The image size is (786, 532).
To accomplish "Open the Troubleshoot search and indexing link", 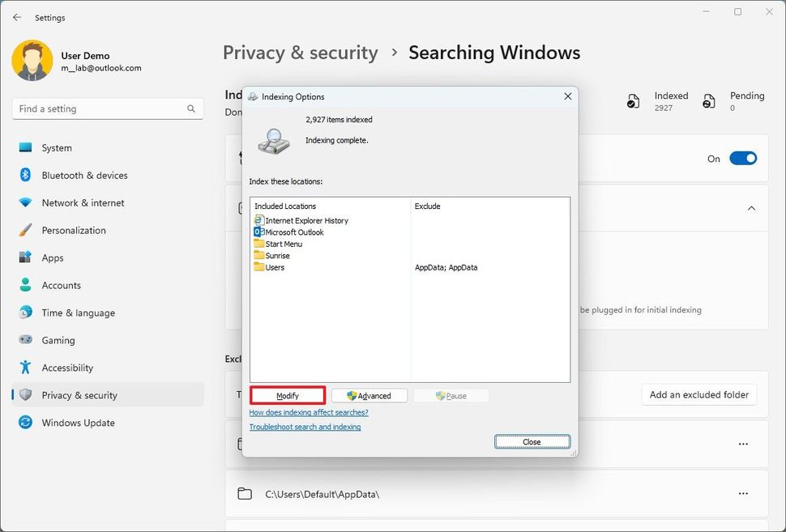I will click(305, 427).
